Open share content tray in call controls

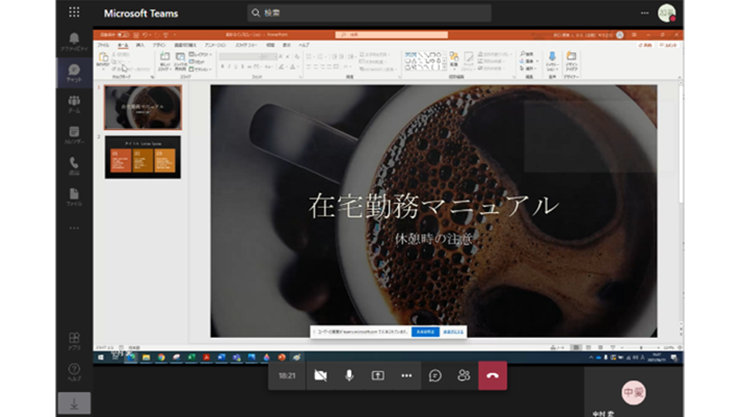(x=378, y=375)
